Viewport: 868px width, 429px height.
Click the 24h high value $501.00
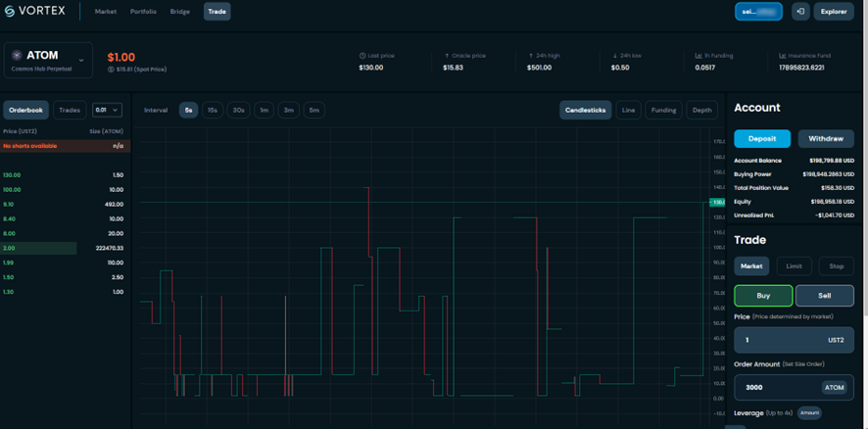[539, 68]
